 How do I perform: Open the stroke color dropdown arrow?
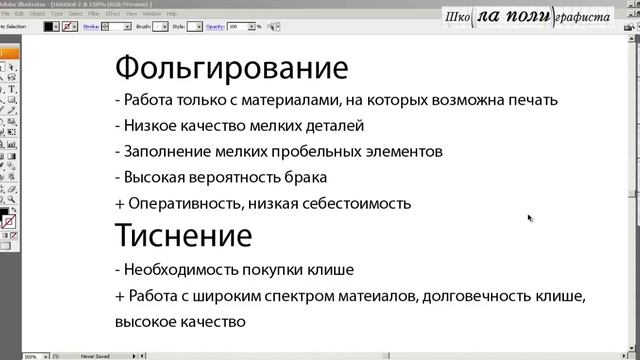pos(75,27)
